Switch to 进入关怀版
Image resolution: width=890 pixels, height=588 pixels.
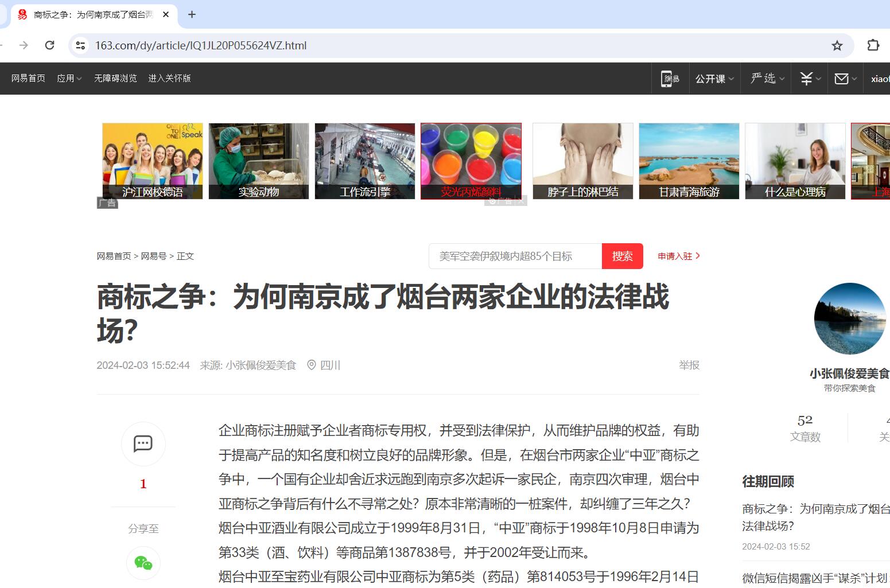click(x=169, y=78)
